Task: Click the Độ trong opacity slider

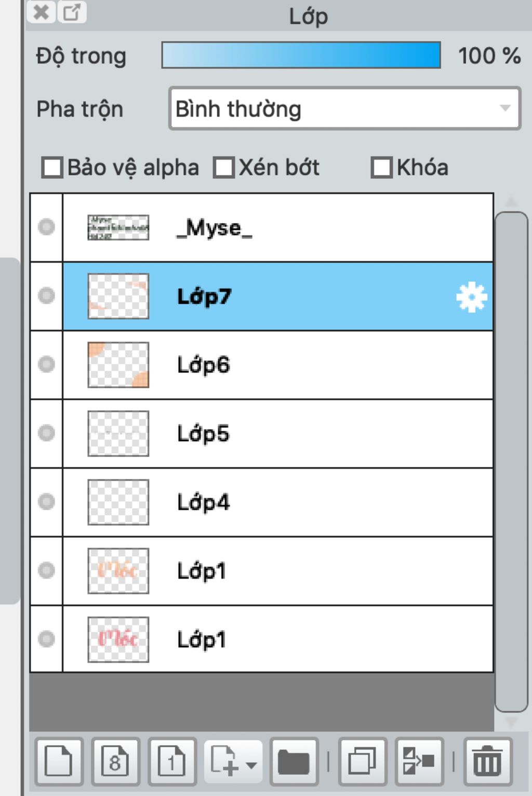Action: [x=301, y=55]
